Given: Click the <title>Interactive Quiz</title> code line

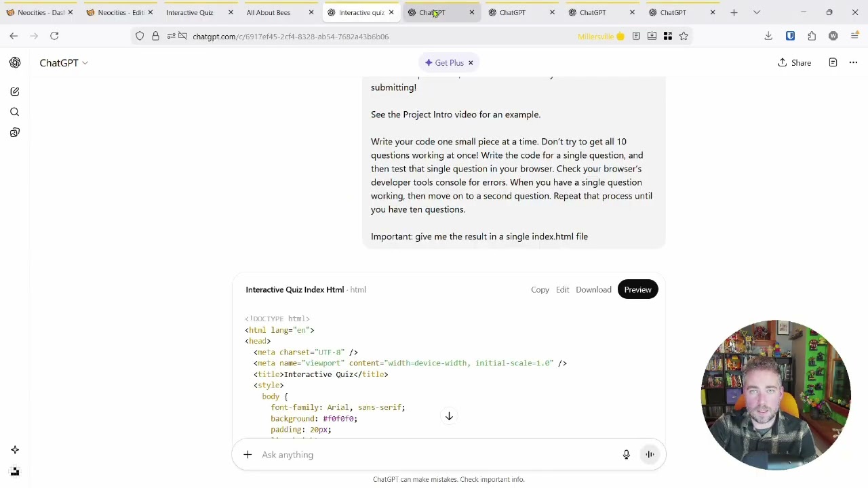Looking at the screenshot, I should point(321,374).
